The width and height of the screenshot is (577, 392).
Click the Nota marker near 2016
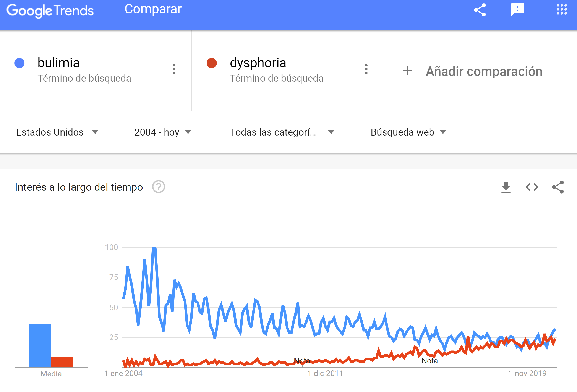(430, 361)
